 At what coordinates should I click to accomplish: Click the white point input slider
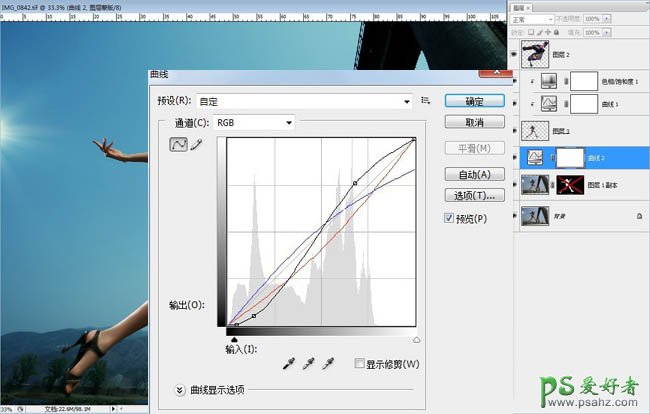click(x=416, y=340)
